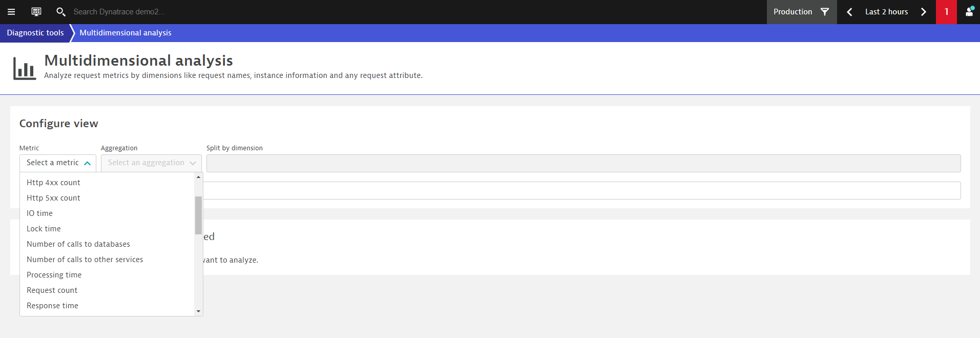Collapse the Select a metric dropdown
This screenshot has width=980, height=338.
58,163
